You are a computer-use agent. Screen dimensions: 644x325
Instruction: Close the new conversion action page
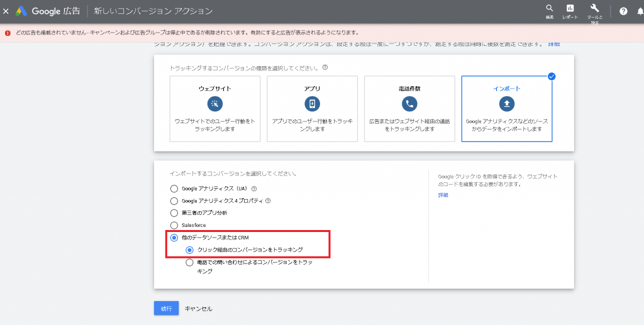pos(6,11)
